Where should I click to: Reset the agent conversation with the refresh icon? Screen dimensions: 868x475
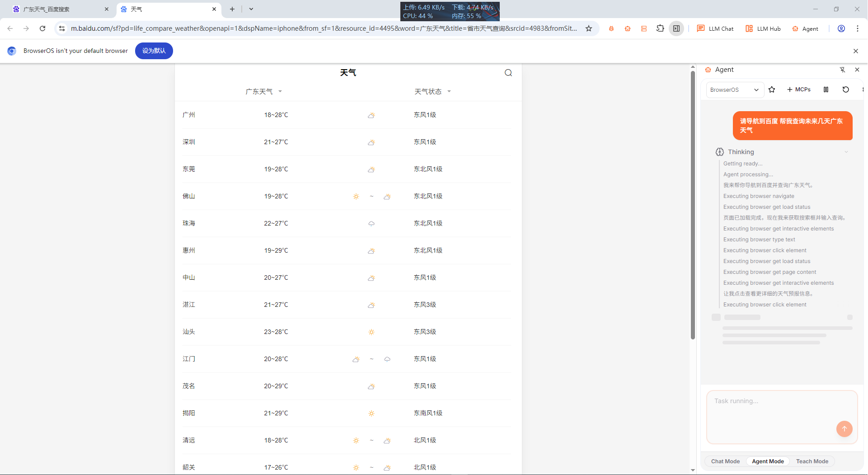point(846,89)
